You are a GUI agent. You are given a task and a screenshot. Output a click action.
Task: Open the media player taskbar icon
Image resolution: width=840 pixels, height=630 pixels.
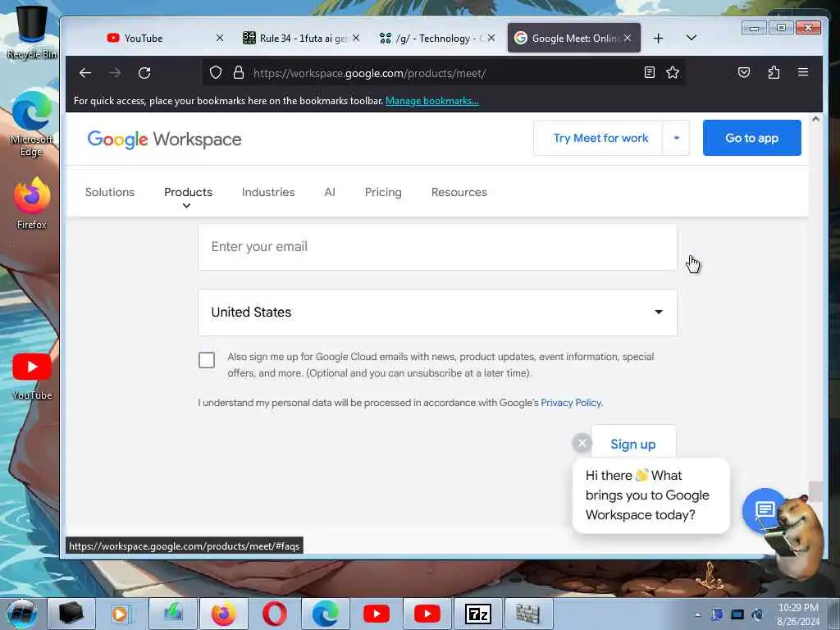pyautogui.click(x=121, y=614)
